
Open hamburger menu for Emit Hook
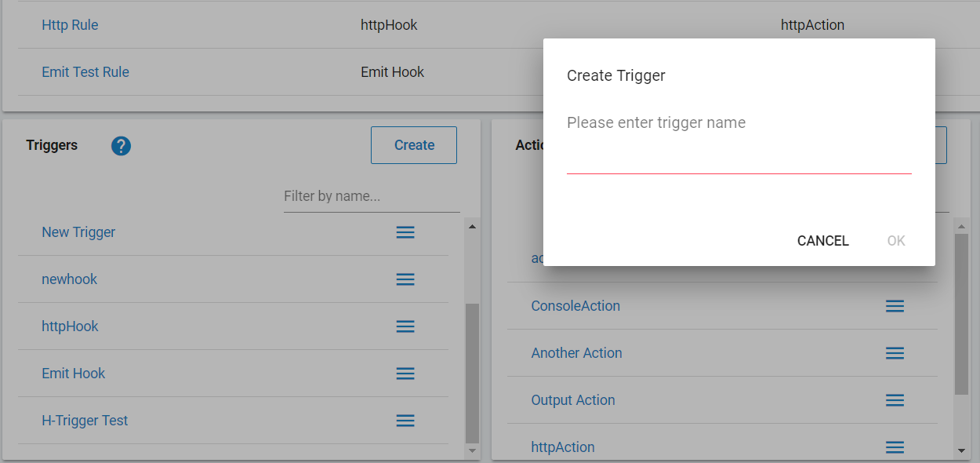[405, 374]
